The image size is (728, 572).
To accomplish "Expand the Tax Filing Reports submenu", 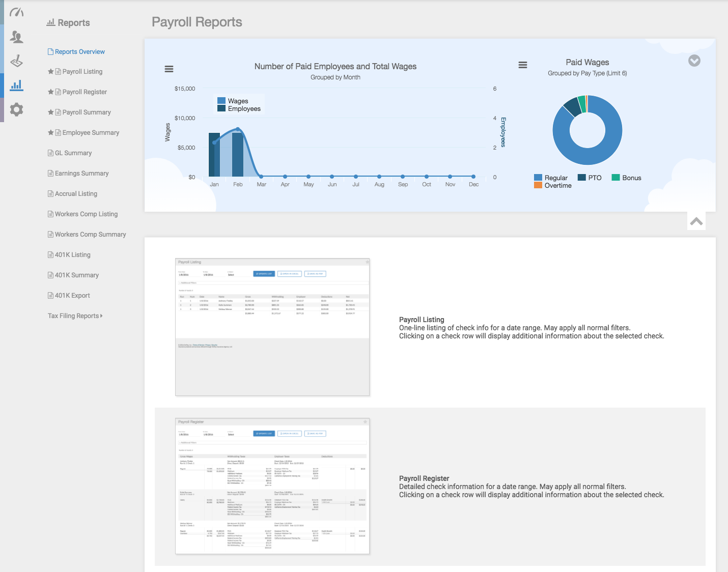I will click(74, 316).
